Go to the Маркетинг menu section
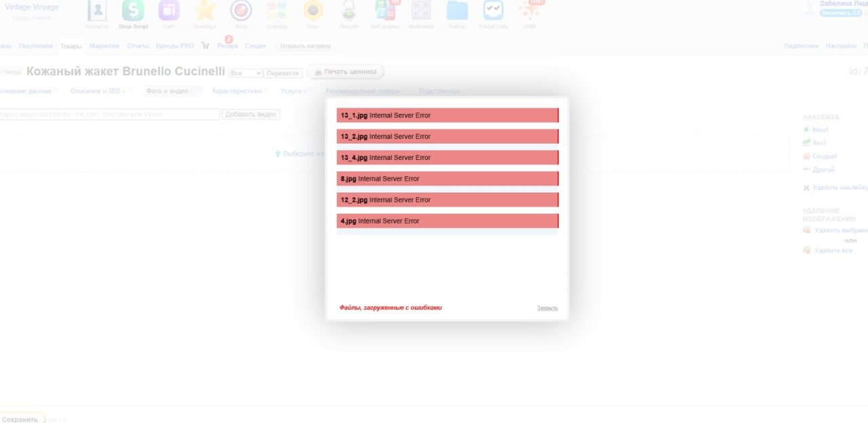This screenshot has height=423, width=868. click(104, 46)
